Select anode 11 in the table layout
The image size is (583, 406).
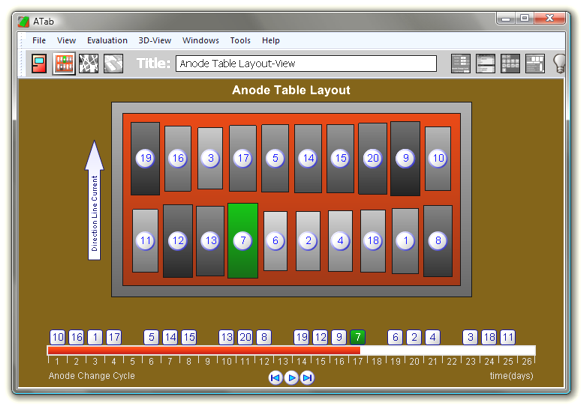click(x=145, y=241)
